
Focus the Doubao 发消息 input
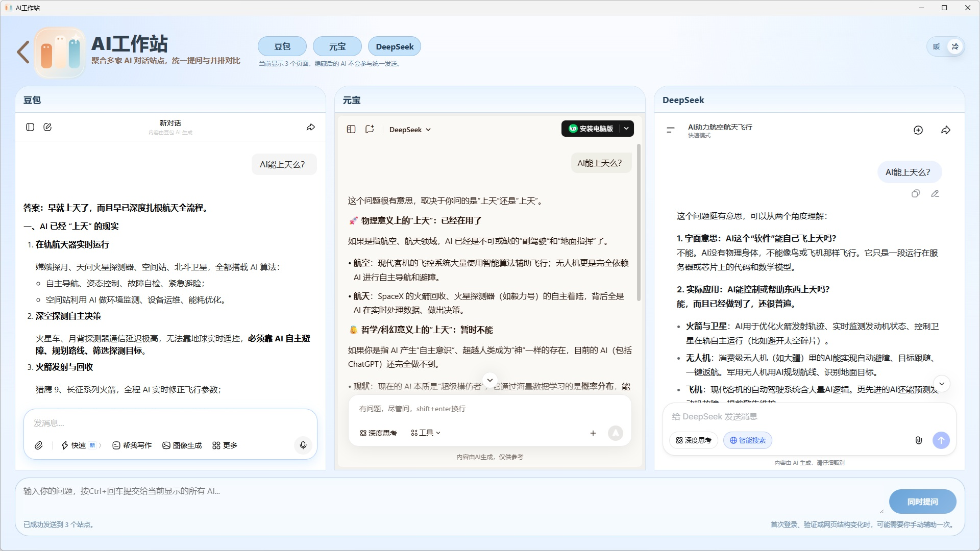[170, 423]
